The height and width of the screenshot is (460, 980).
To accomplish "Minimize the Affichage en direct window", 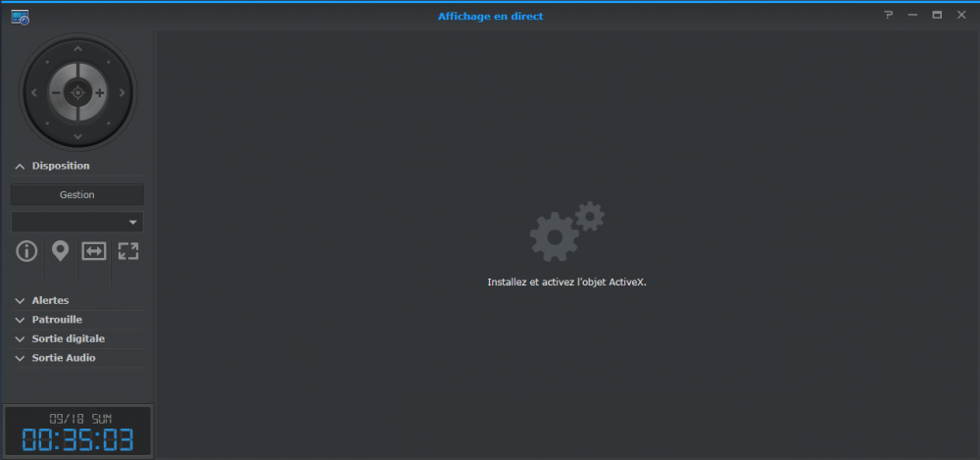I will [x=912, y=15].
